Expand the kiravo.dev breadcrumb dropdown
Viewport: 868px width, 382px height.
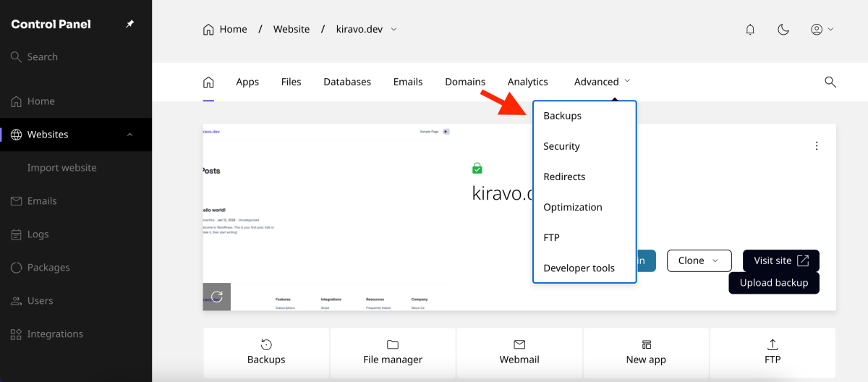point(393,30)
